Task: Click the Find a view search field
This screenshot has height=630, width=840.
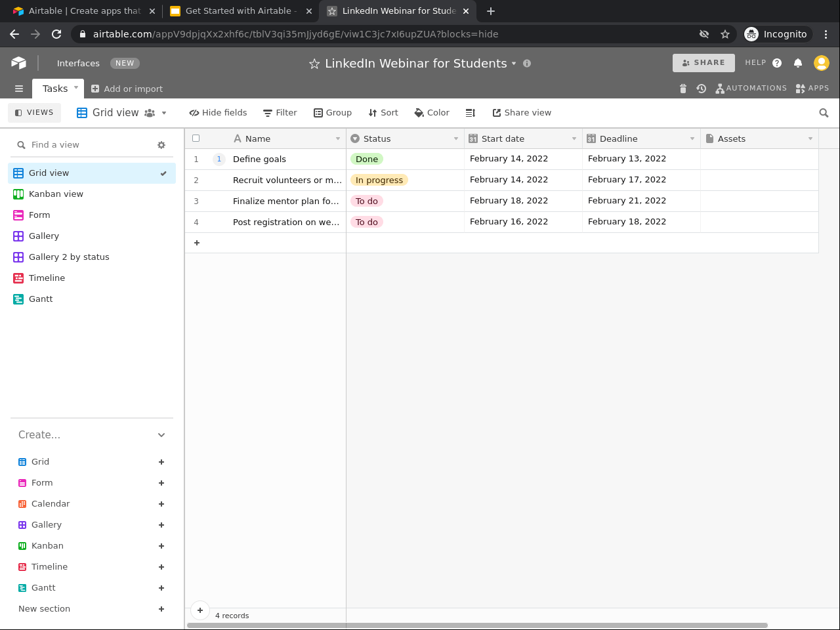Action: pos(85,145)
